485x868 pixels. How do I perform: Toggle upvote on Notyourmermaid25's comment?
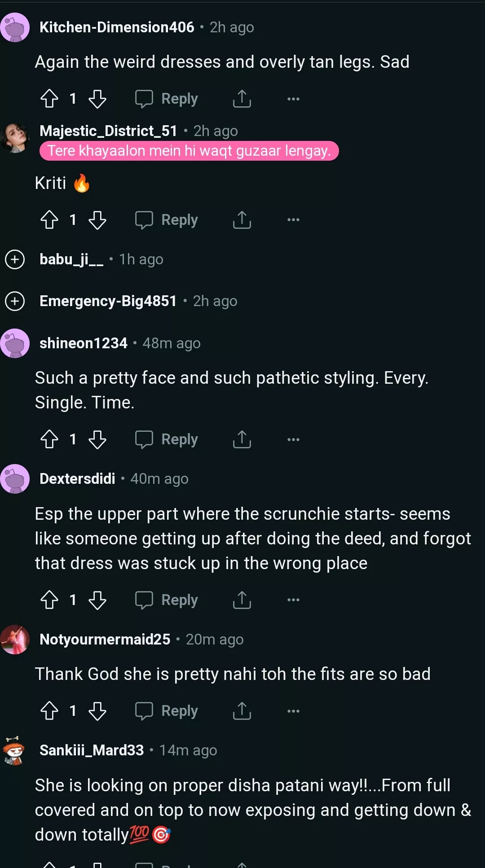coord(50,710)
